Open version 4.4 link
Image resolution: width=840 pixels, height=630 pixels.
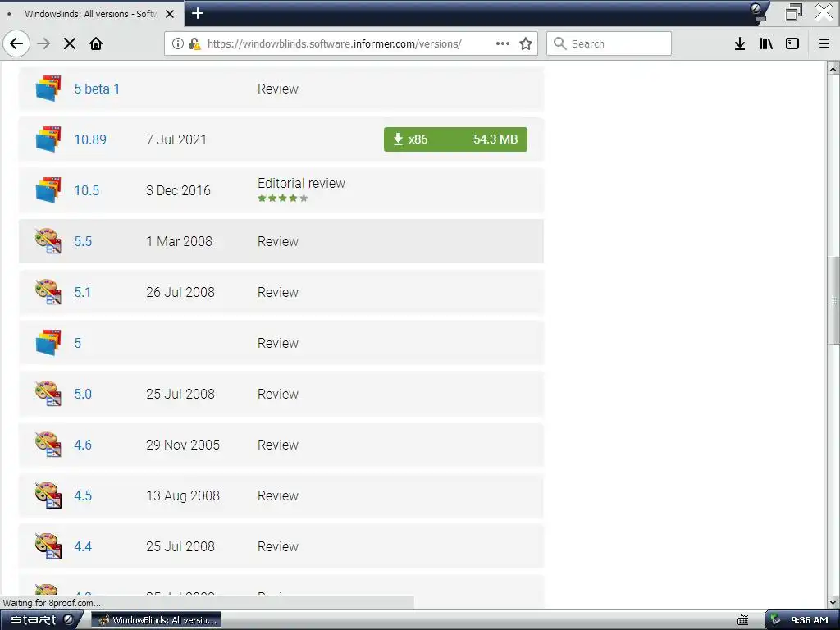point(83,547)
